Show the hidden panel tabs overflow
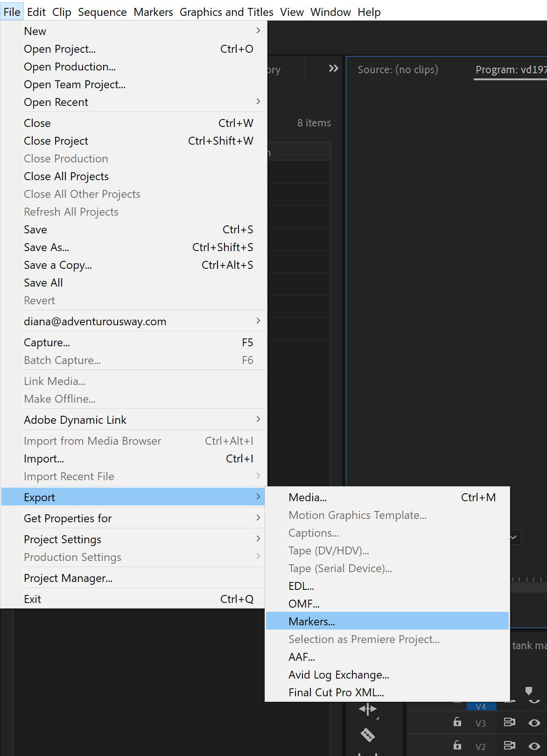The width and height of the screenshot is (547, 756). coord(333,69)
